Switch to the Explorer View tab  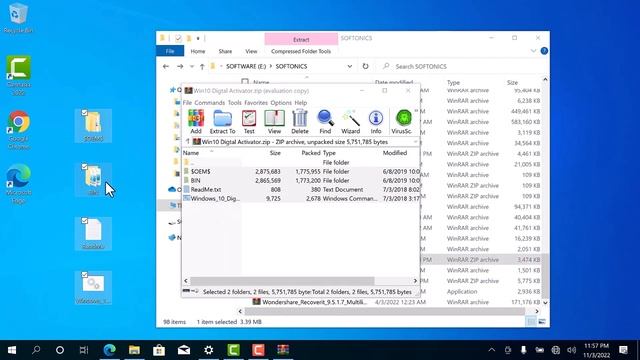(x=251, y=51)
